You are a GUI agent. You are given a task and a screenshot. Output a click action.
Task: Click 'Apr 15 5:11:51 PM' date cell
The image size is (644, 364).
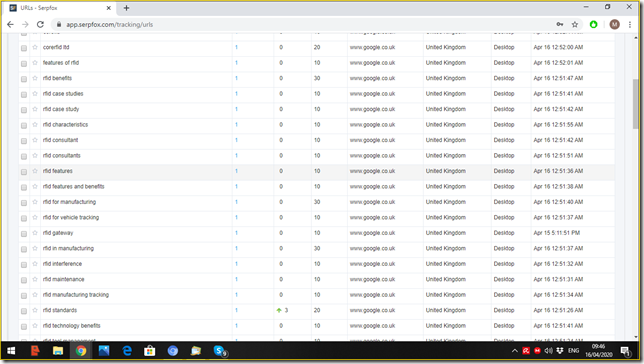557,233
